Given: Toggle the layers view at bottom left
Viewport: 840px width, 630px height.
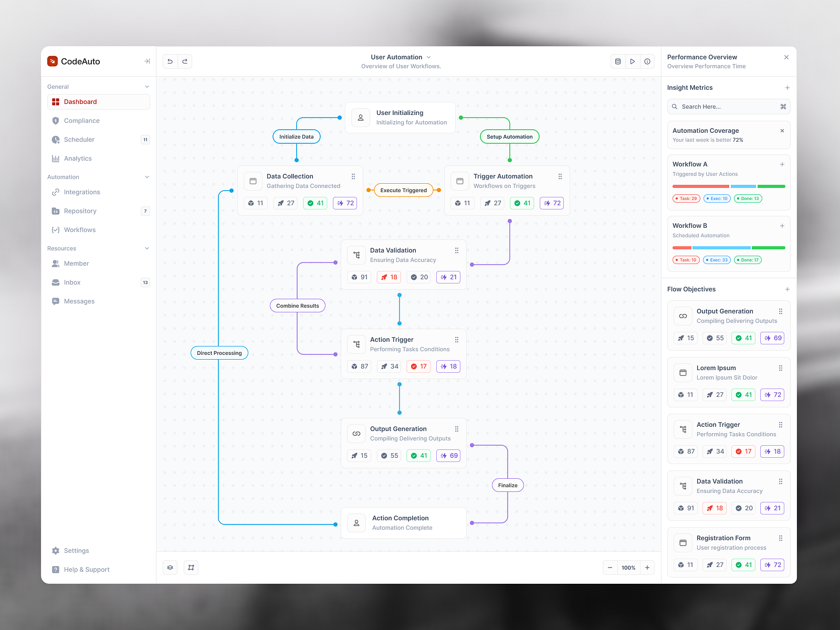Looking at the screenshot, I should [x=170, y=568].
